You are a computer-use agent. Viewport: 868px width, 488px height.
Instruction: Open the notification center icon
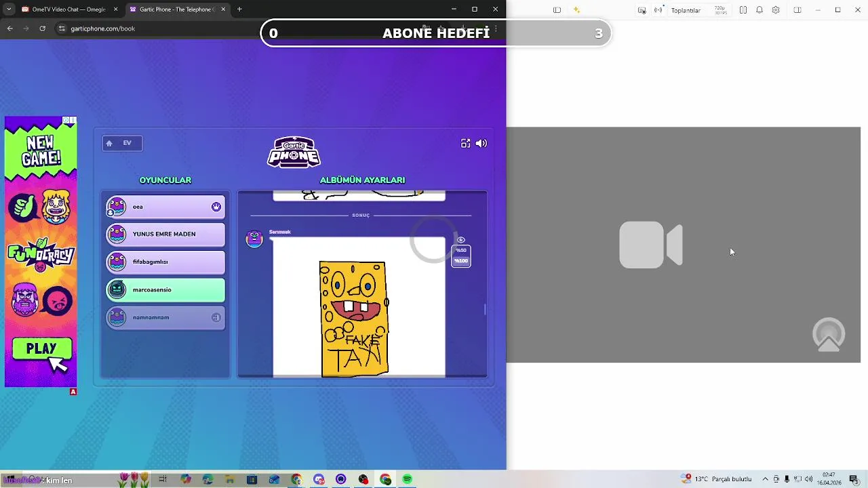pos(854,479)
